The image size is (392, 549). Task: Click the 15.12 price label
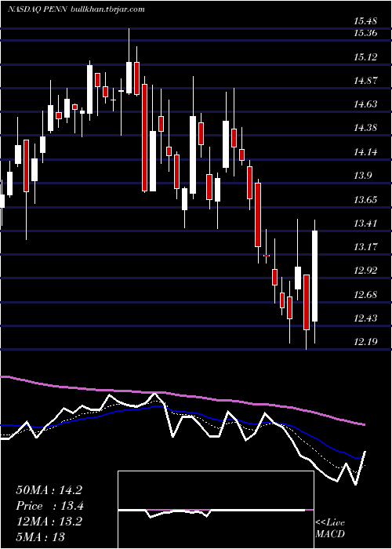[365, 56]
